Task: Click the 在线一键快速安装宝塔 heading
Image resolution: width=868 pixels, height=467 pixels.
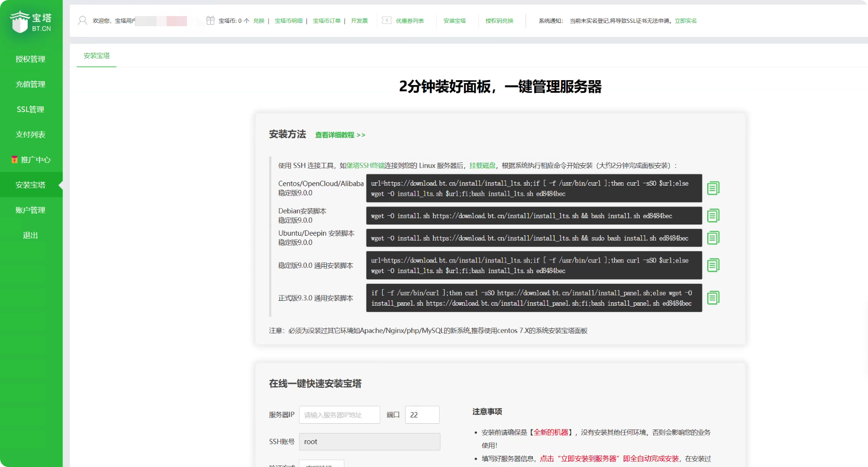Action: pyautogui.click(x=315, y=384)
